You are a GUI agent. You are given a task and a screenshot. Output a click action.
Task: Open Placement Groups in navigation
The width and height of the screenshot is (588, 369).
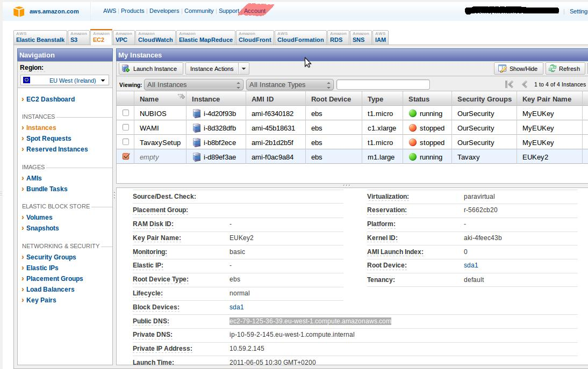[55, 279]
